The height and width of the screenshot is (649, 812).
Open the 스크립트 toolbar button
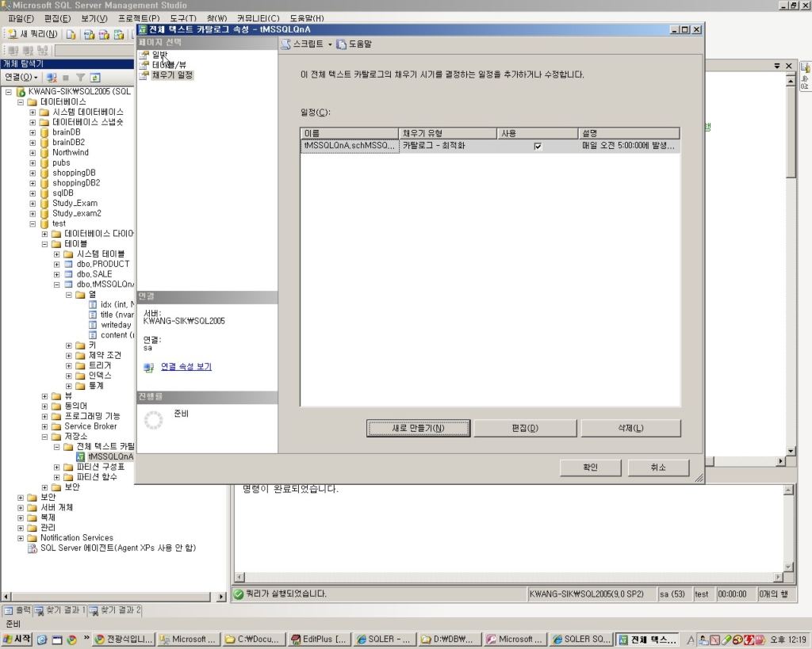(302, 44)
